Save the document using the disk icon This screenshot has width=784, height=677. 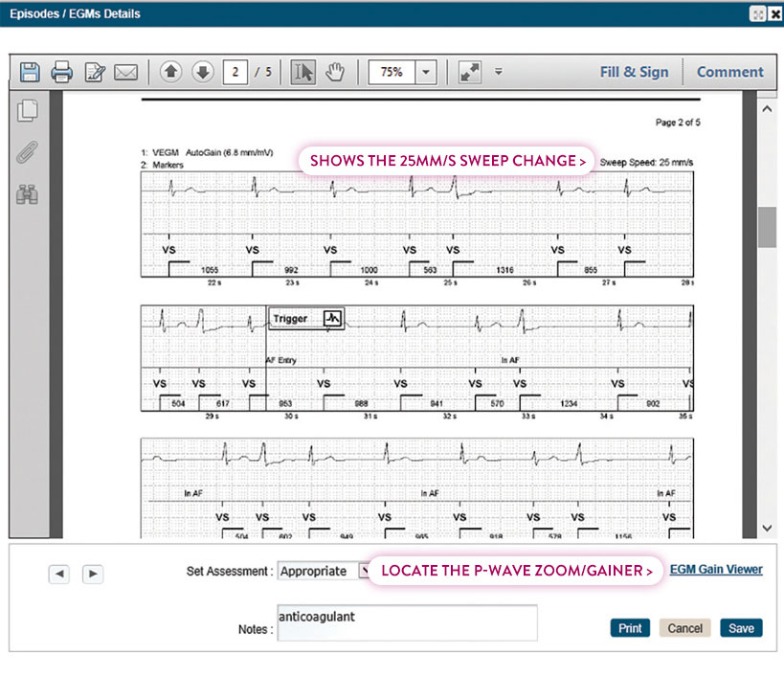pyautogui.click(x=29, y=72)
